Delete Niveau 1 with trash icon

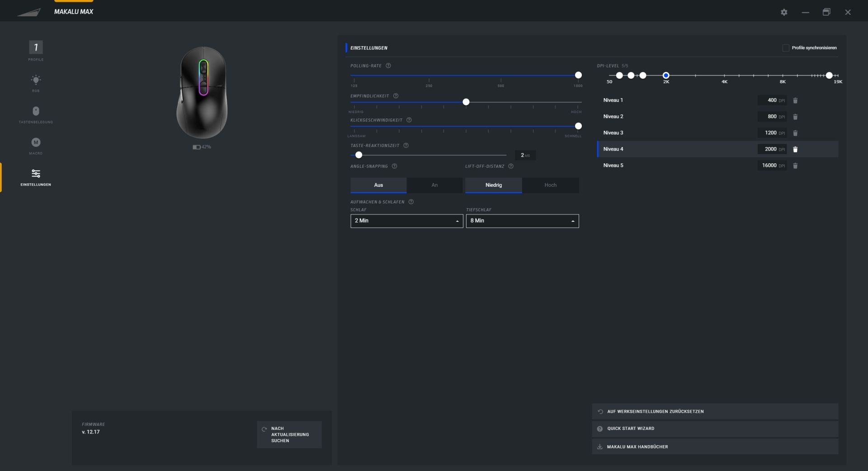coord(795,100)
